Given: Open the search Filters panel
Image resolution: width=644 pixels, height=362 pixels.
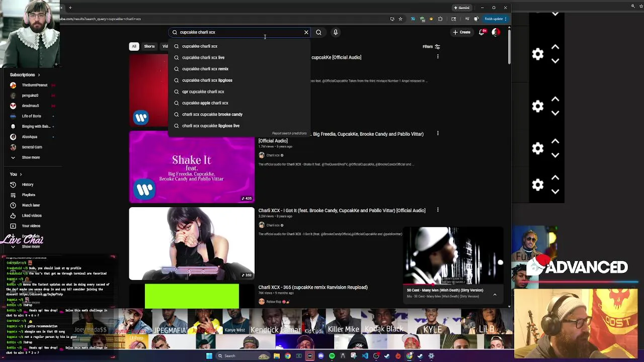Looking at the screenshot, I should tap(431, 46).
